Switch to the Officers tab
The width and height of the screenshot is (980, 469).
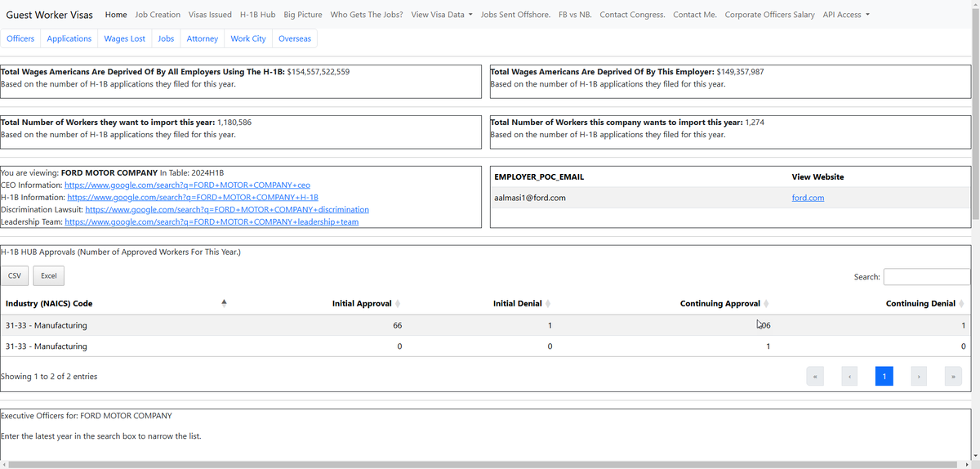[x=20, y=38]
